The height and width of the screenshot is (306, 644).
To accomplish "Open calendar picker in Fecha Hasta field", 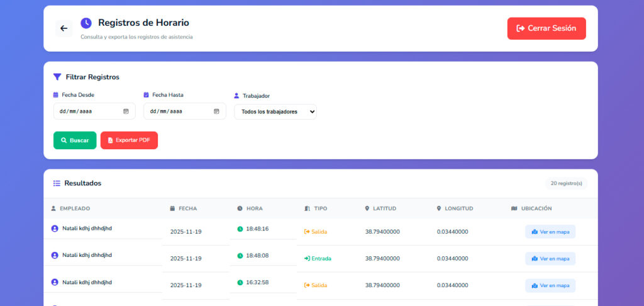I will coord(216,111).
